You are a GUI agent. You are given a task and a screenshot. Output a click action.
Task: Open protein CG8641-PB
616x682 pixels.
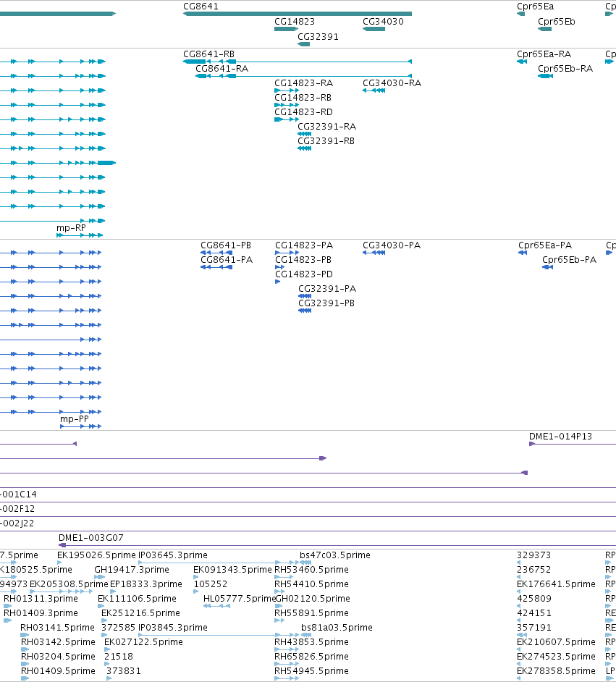point(216,253)
